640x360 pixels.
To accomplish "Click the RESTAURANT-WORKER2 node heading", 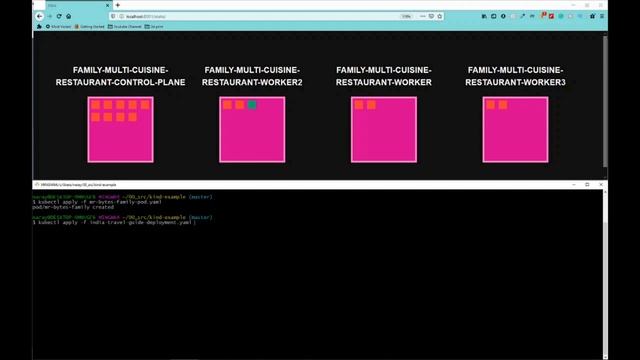I will coord(252,76).
